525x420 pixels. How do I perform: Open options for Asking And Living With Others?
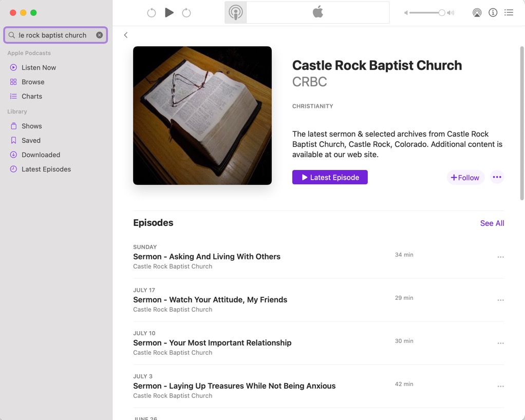pyautogui.click(x=500, y=257)
